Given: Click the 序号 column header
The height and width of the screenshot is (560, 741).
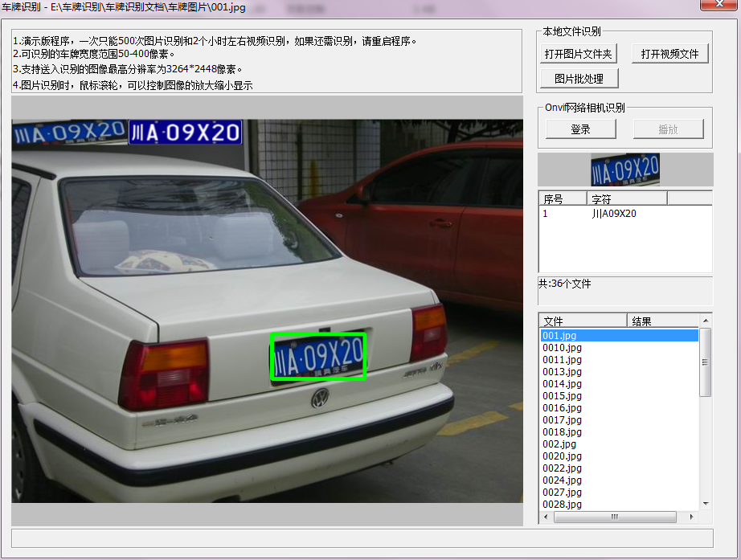Looking at the screenshot, I should tap(562, 199).
